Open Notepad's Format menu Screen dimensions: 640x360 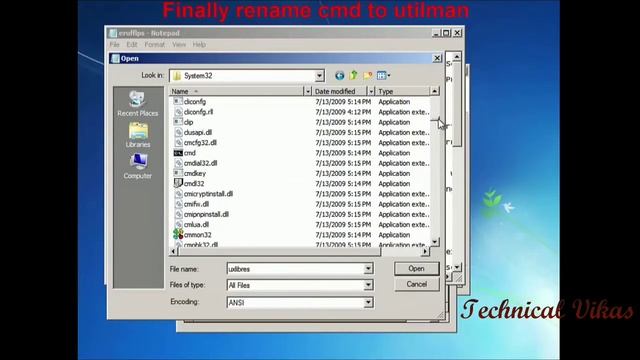(x=155, y=44)
